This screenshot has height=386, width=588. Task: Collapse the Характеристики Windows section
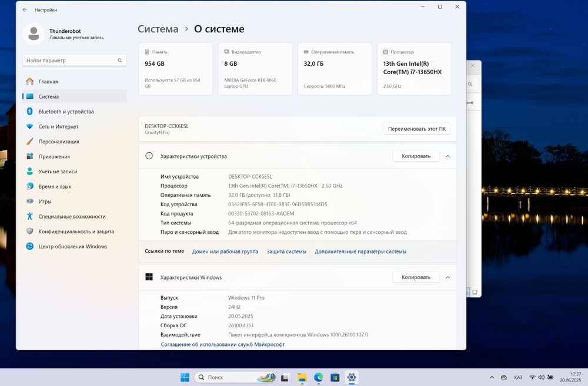click(x=447, y=277)
